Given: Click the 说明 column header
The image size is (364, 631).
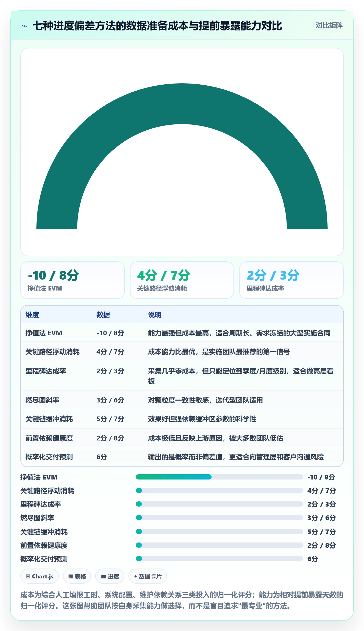Looking at the screenshot, I should 155,315.
